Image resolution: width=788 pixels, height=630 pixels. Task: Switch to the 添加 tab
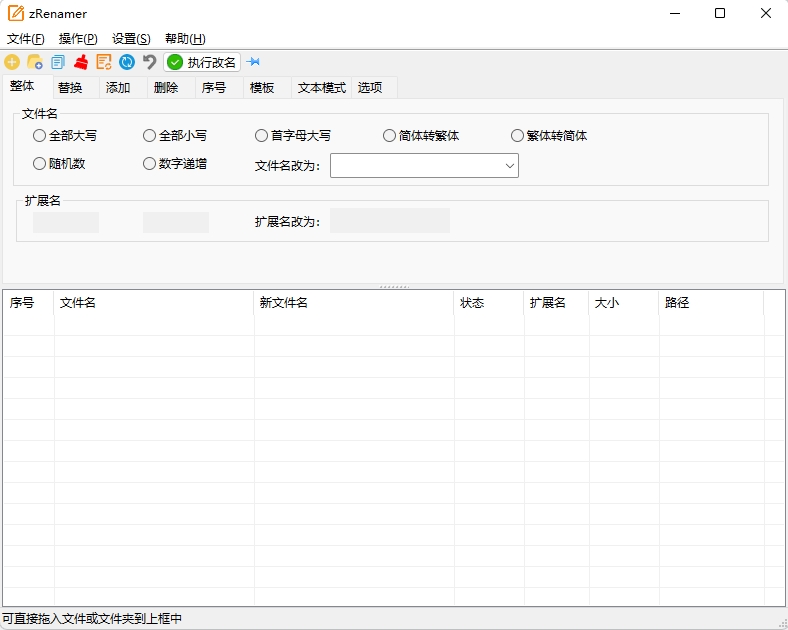[x=123, y=88]
